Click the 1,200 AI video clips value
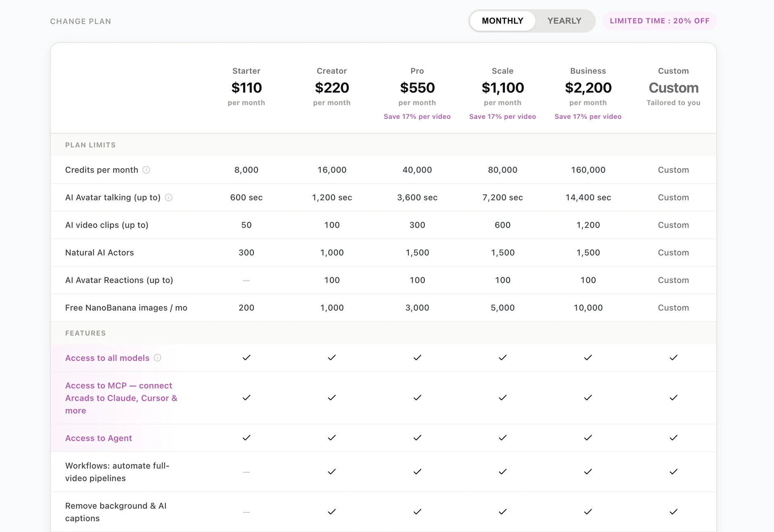The image size is (774, 532). coord(588,225)
